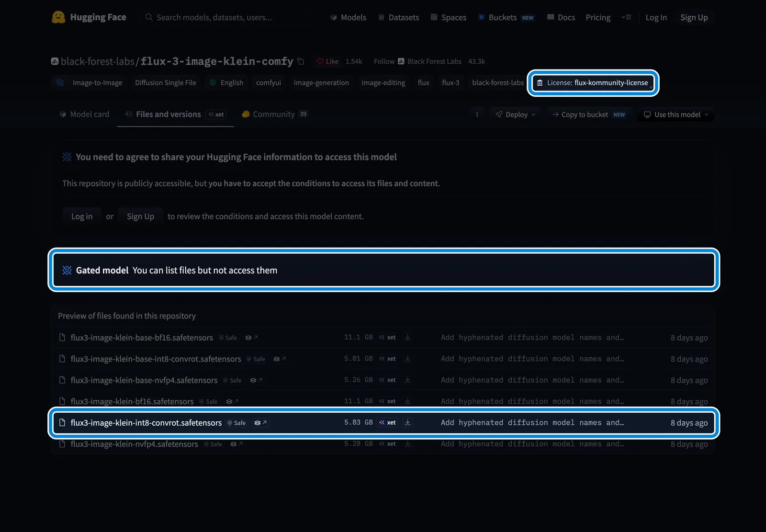This screenshot has width=766, height=532.
Task: Like the model with the heart icon
Action: 327,61
